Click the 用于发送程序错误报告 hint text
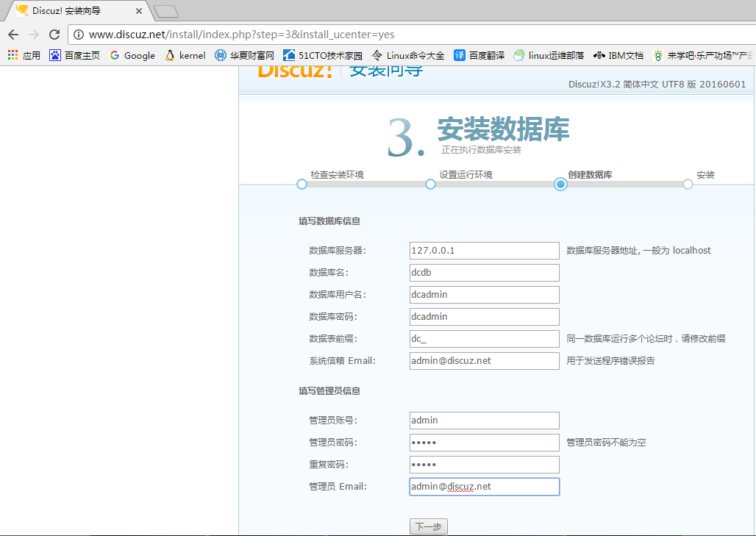Screen dimensions: 756x536 [x=610, y=361]
